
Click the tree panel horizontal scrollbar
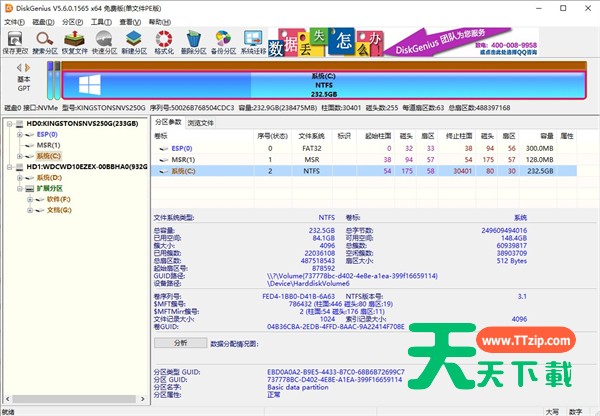pos(74,399)
